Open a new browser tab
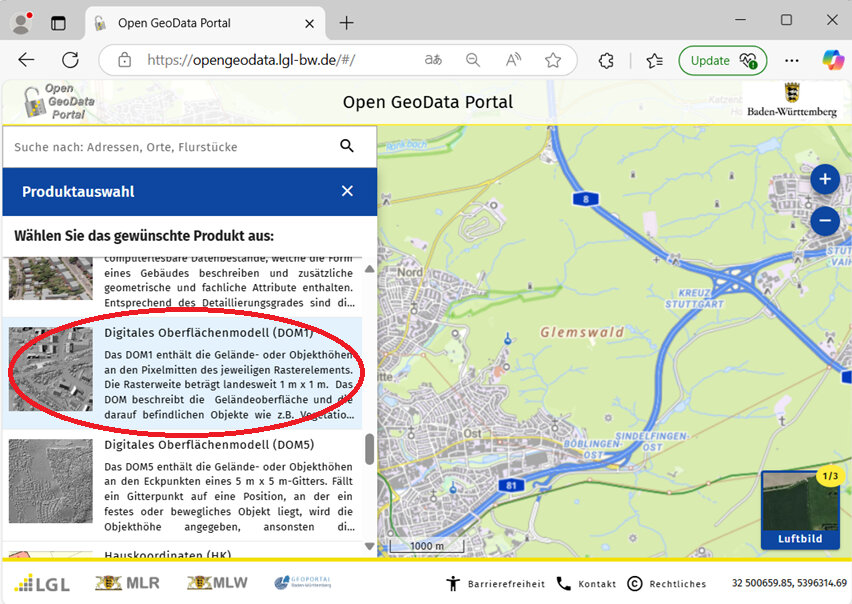 coord(346,22)
